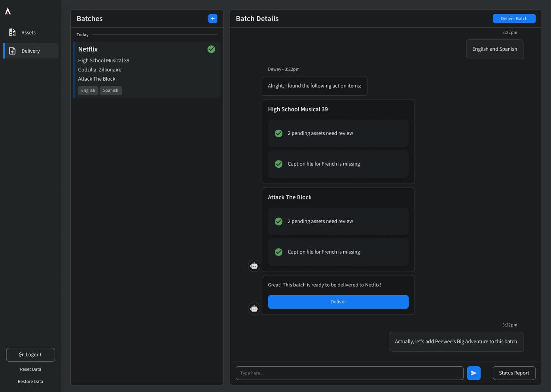
Task: Click the robot avatar beside Deliver message
Action: coord(254,309)
